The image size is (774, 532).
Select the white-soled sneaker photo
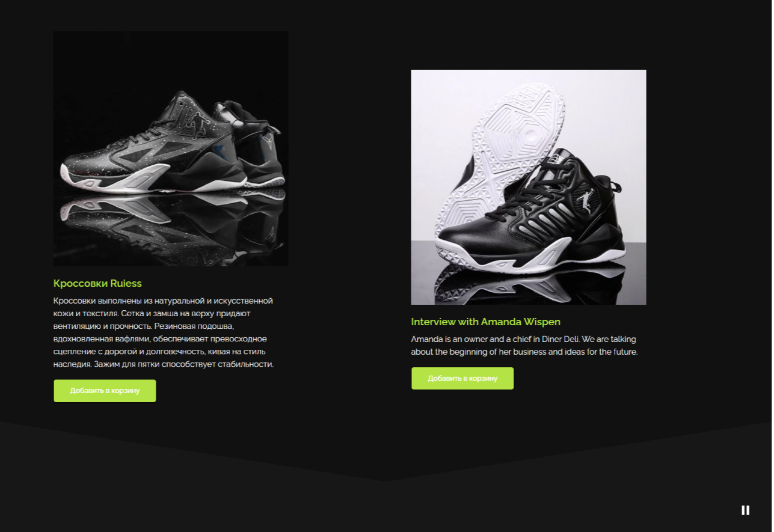point(529,188)
